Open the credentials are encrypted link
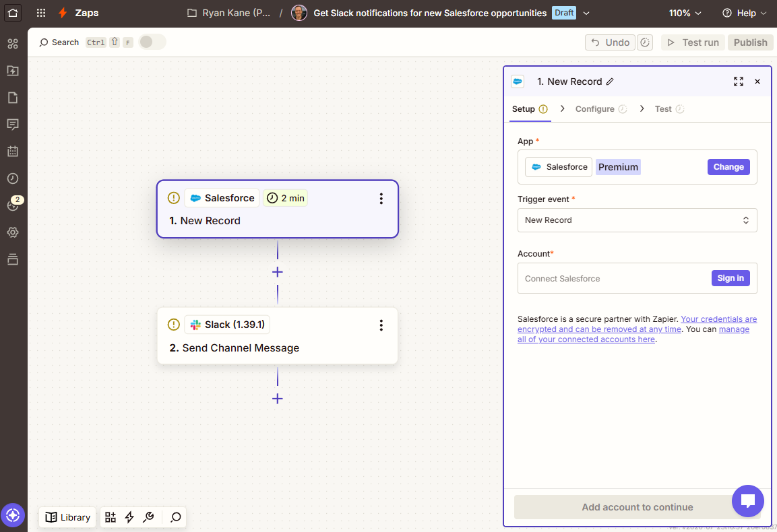 point(638,324)
